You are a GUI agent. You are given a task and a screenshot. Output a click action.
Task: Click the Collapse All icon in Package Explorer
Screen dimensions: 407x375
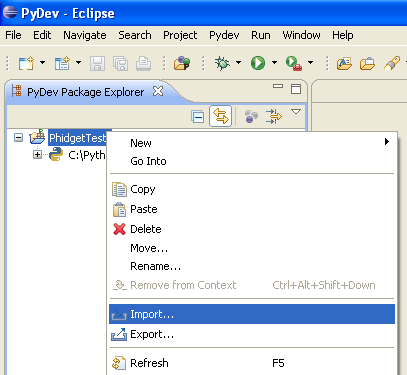tap(198, 117)
